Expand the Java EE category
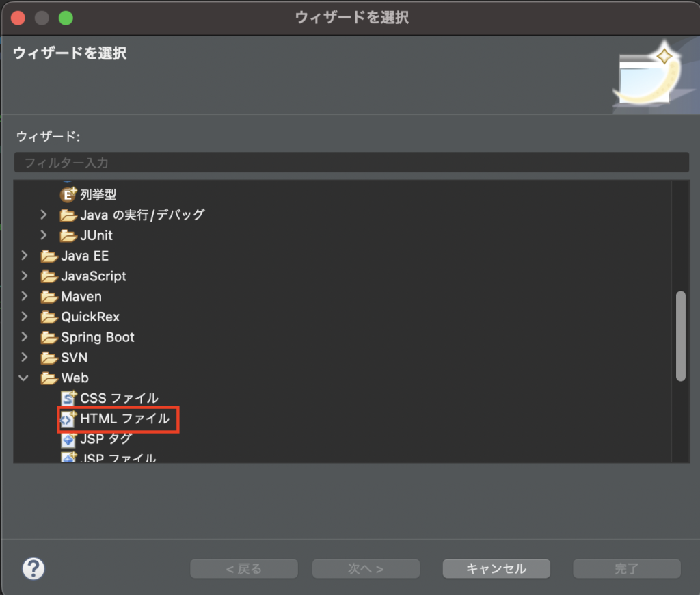 click(x=25, y=256)
